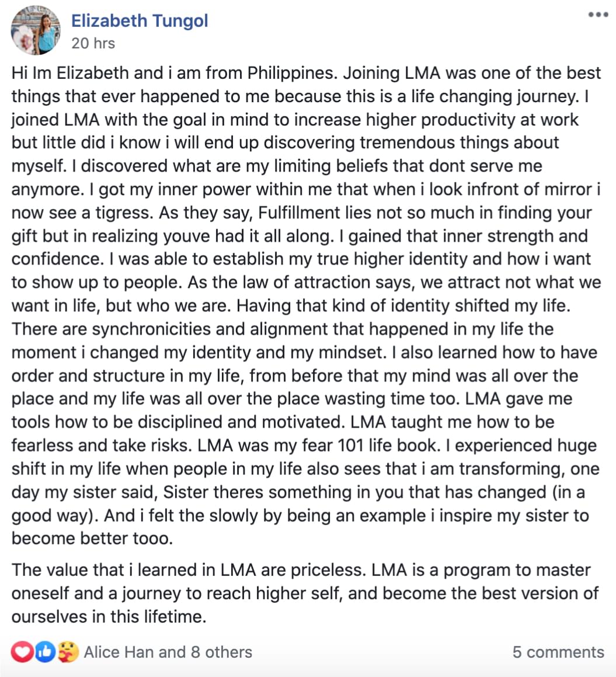This screenshot has height=677, width=616.
Task: Click the word priceless in last paragraph
Action: tap(328, 570)
